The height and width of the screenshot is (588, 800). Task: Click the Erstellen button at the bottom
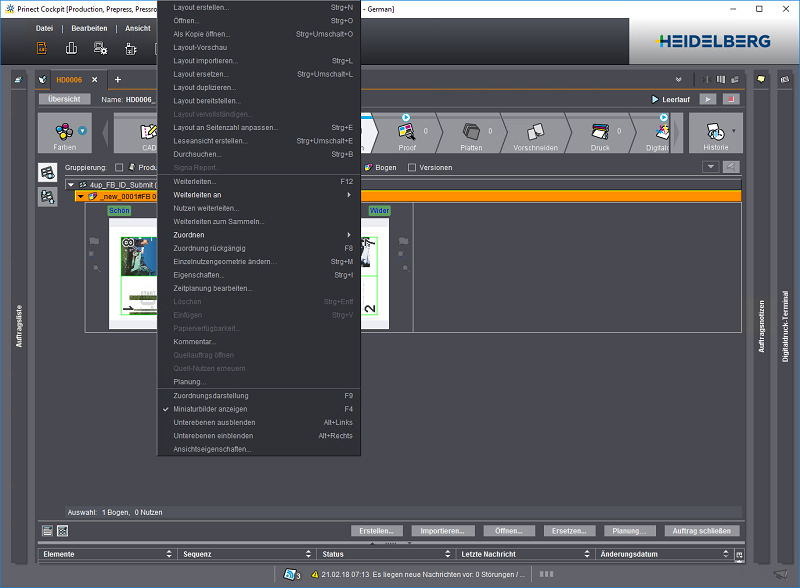pos(376,531)
